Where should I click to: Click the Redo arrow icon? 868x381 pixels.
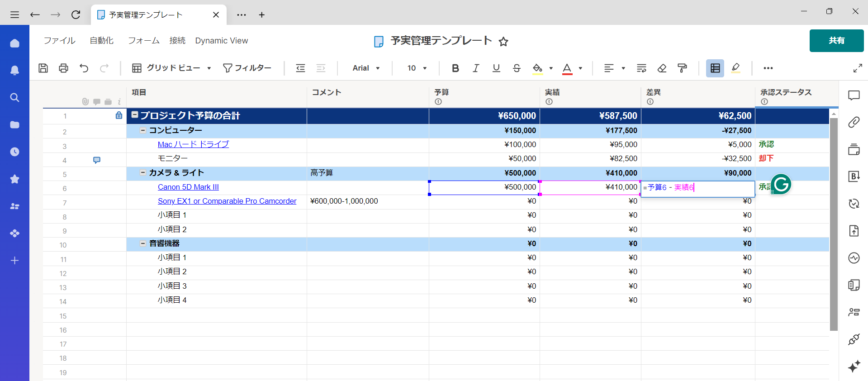pos(104,68)
